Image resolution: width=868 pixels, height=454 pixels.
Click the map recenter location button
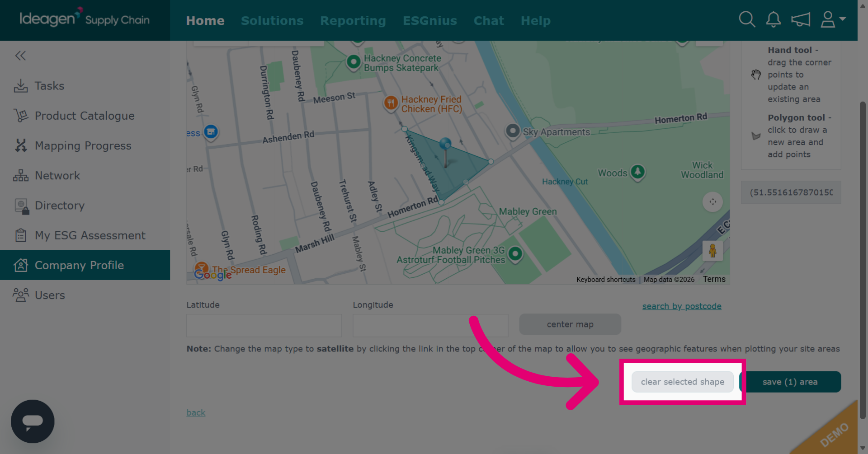(x=712, y=202)
